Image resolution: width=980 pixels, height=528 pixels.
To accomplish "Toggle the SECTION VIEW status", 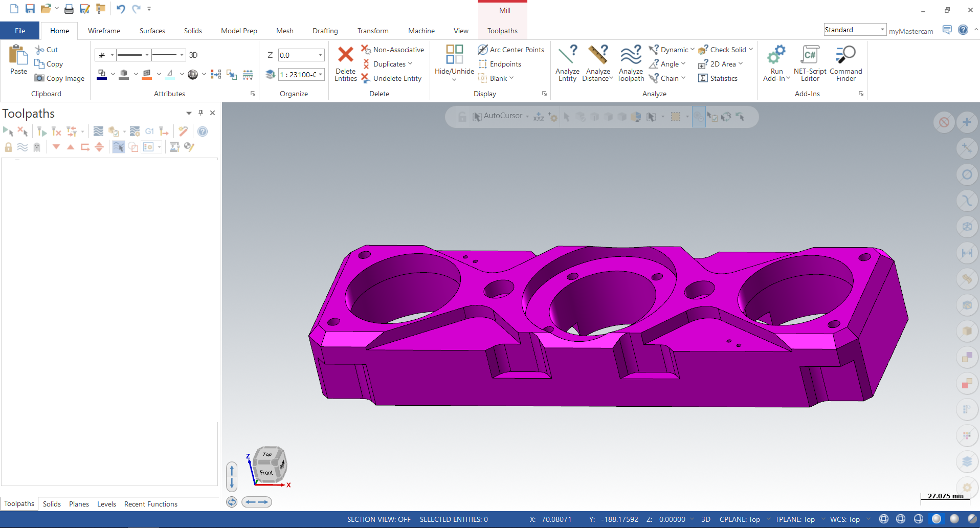I will click(378, 519).
